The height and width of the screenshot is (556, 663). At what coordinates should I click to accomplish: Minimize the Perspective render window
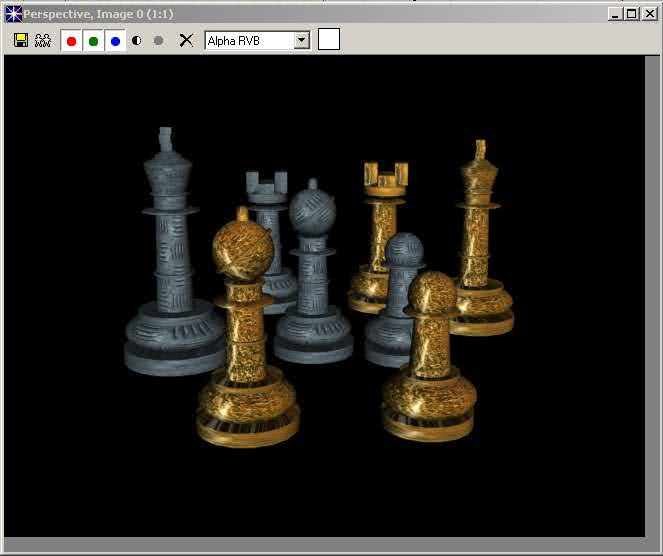pyautogui.click(x=615, y=14)
